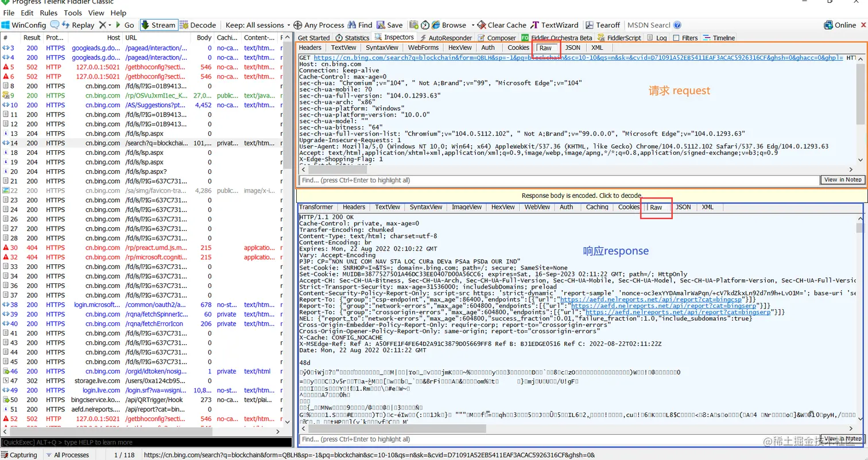Toggle Stream mode in toolbar

[x=158, y=25]
